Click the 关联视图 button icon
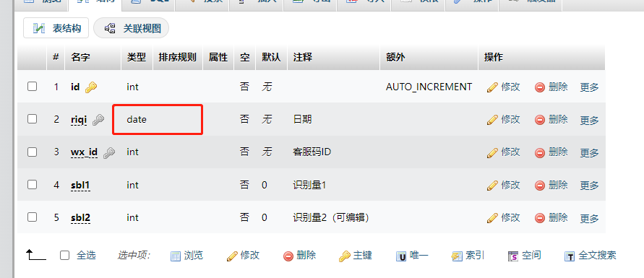 (110, 28)
